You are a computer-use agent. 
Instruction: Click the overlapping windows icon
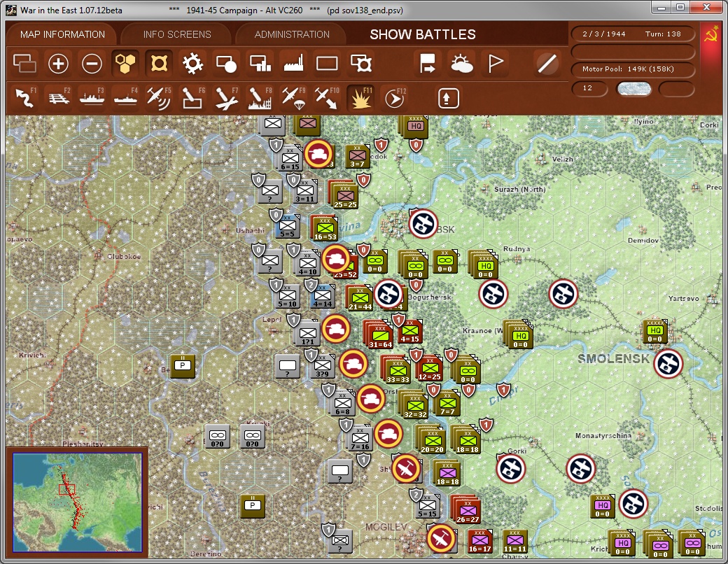[24, 64]
